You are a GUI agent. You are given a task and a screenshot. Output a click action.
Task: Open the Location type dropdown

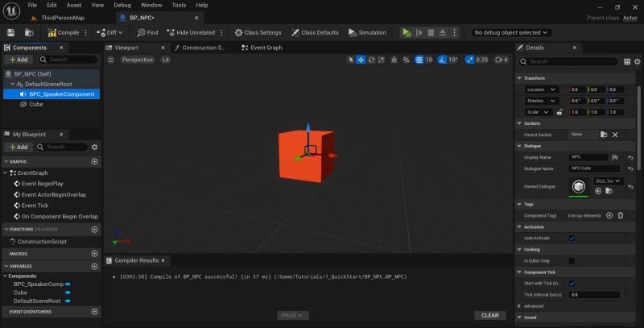pos(542,89)
